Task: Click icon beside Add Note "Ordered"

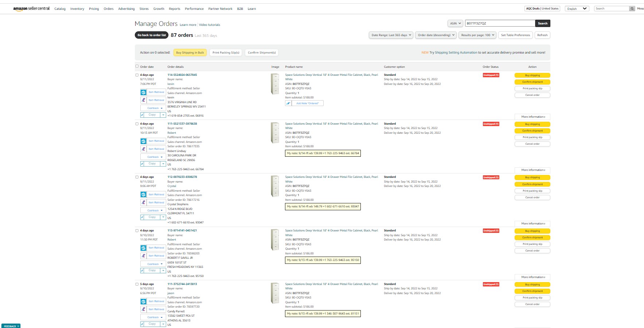Action: 288,103
